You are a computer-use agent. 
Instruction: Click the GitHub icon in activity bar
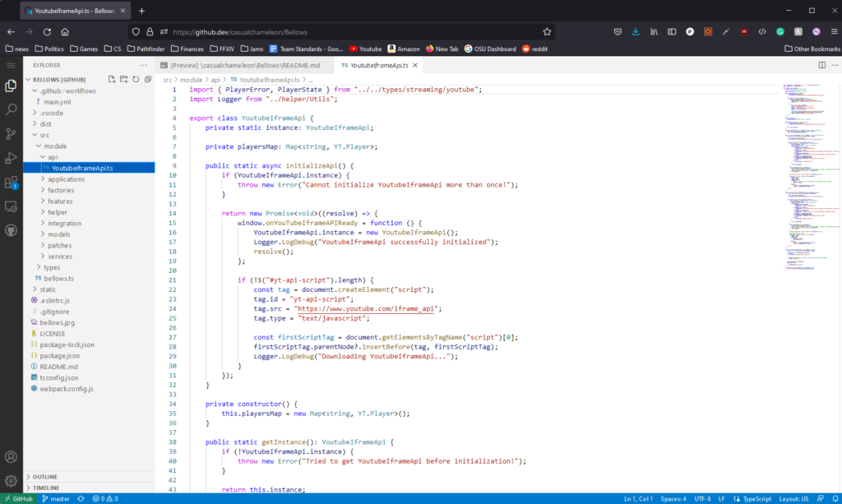pyautogui.click(x=12, y=231)
